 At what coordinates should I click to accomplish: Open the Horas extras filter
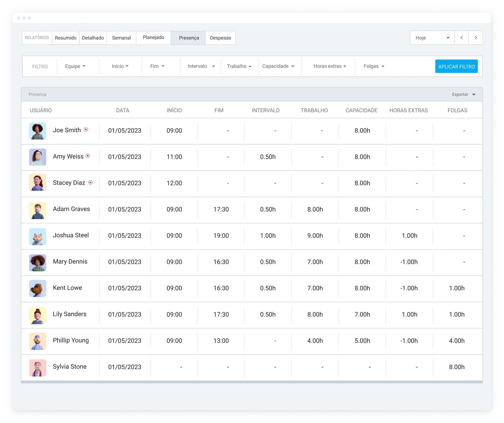tap(329, 66)
